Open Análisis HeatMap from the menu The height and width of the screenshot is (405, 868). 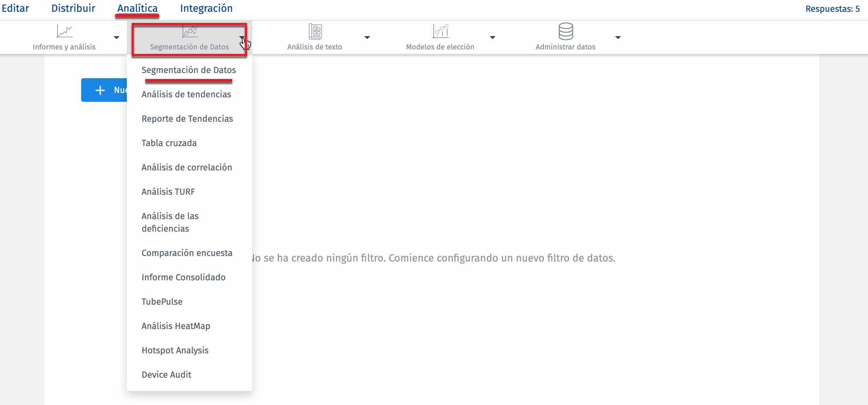click(x=176, y=326)
